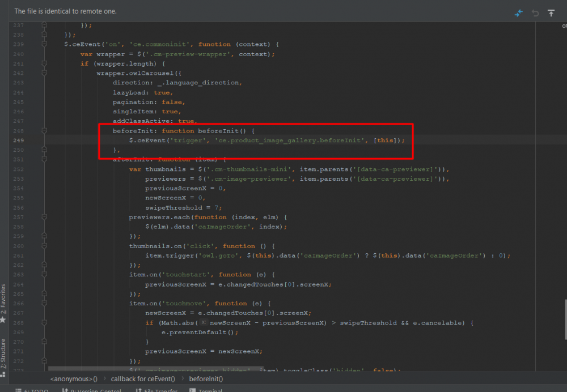Click the grayed-out revert arrow icon

(535, 12)
